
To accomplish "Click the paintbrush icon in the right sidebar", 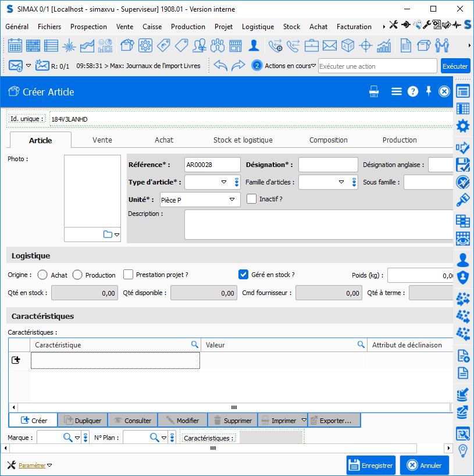I will pos(463,201).
